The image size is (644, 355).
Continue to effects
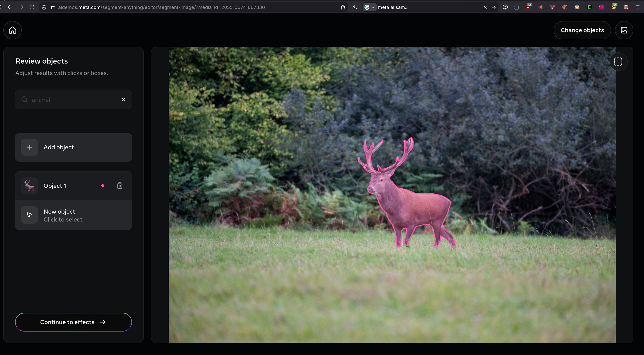pyautogui.click(x=73, y=322)
